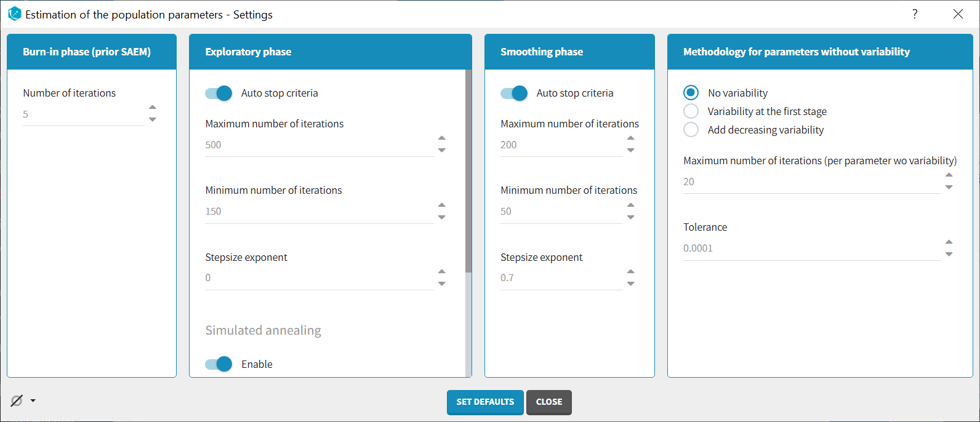Screen dimensions: 980x422
Task: Increase Exploratory phase maximum number of iterations
Action: tap(441, 138)
